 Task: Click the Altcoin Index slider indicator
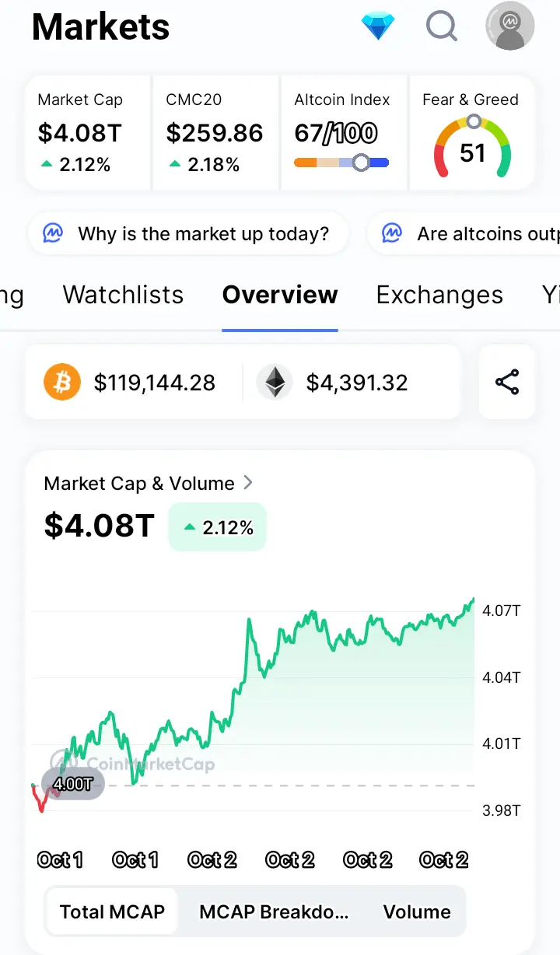pos(361,163)
